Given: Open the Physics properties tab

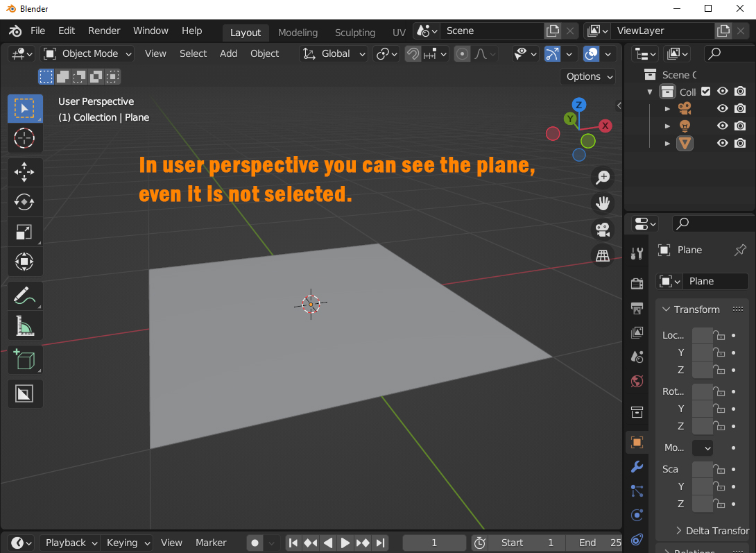Looking at the screenshot, I should pos(637,515).
